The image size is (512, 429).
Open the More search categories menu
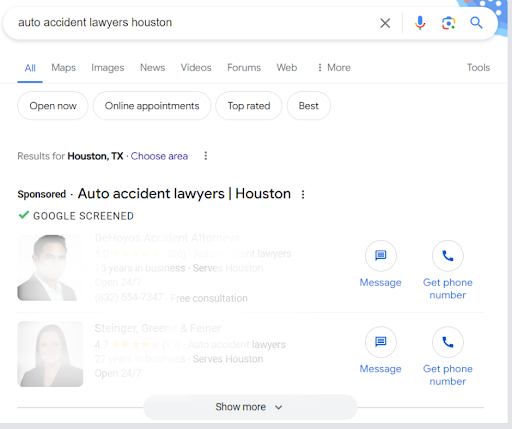tap(334, 68)
